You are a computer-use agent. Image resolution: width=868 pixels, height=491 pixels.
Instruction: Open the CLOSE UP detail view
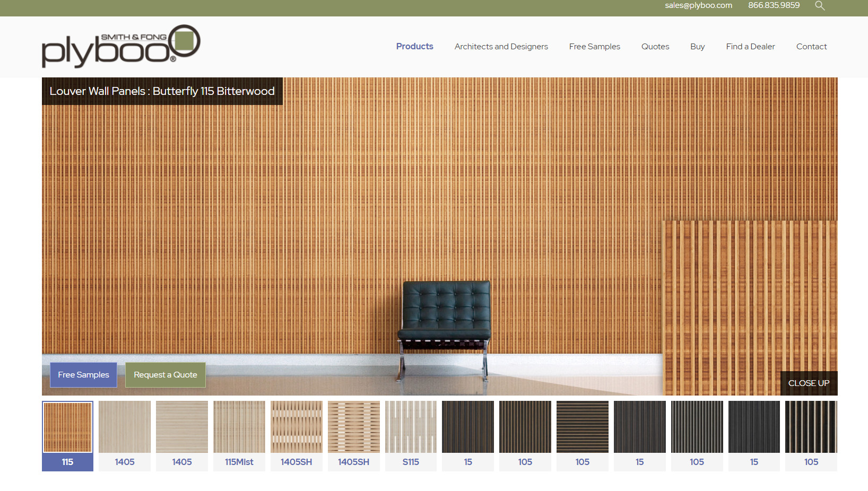[809, 383]
